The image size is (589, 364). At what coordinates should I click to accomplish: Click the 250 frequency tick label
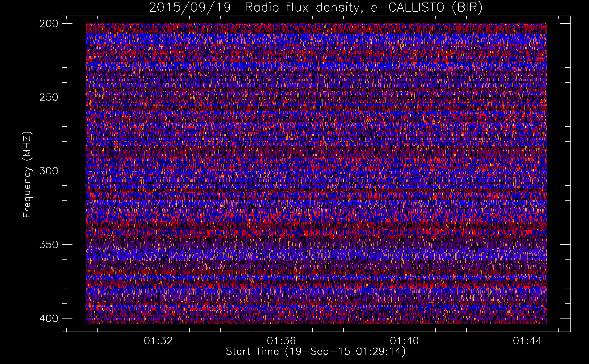click(x=48, y=97)
